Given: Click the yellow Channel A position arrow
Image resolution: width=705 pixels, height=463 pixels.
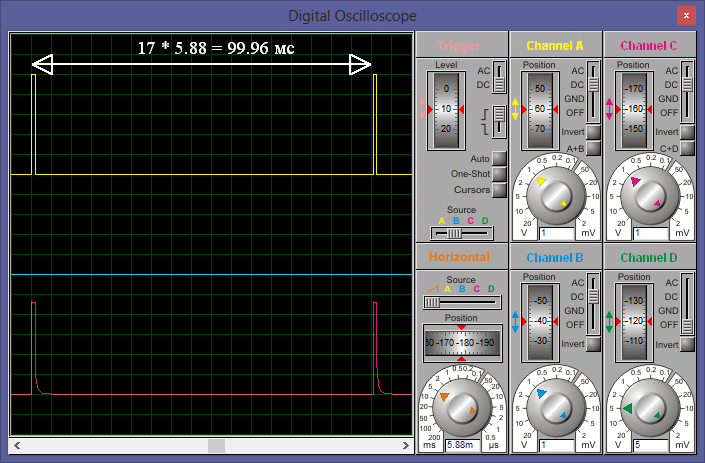Looking at the screenshot, I should [517, 109].
